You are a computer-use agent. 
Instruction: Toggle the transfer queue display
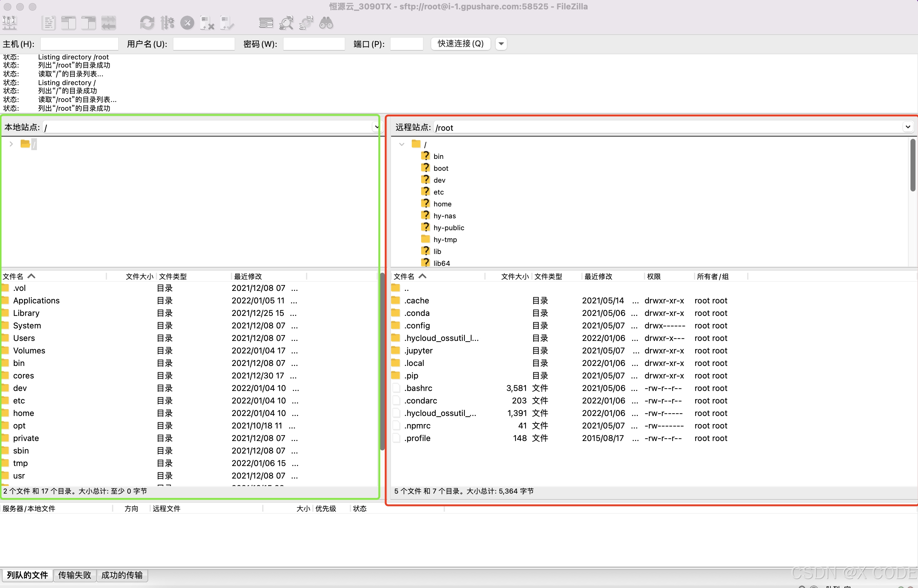(109, 23)
